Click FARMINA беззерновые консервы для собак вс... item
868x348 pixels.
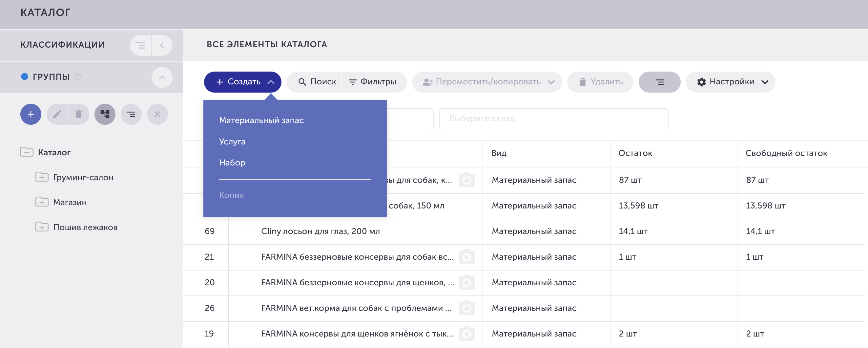click(x=357, y=257)
